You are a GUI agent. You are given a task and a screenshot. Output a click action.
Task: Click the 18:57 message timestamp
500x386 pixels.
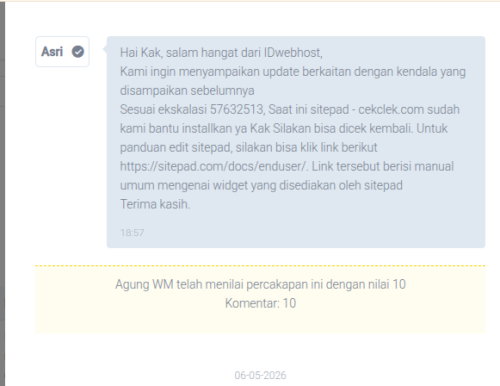coord(132,232)
